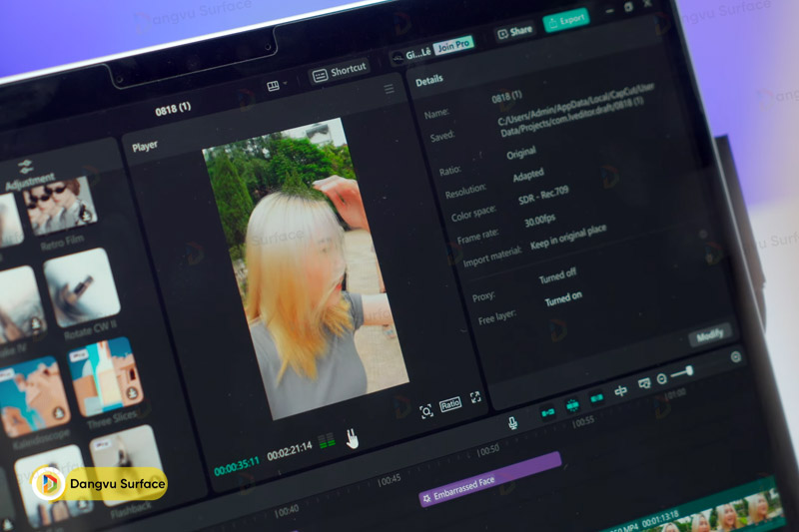Click the 00:45 timeline ruler mark

[x=389, y=479]
